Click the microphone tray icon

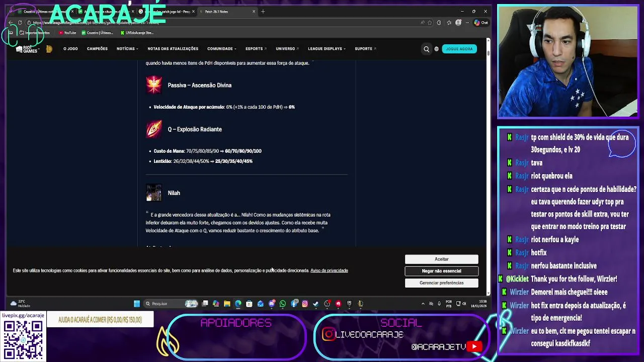click(x=439, y=304)
